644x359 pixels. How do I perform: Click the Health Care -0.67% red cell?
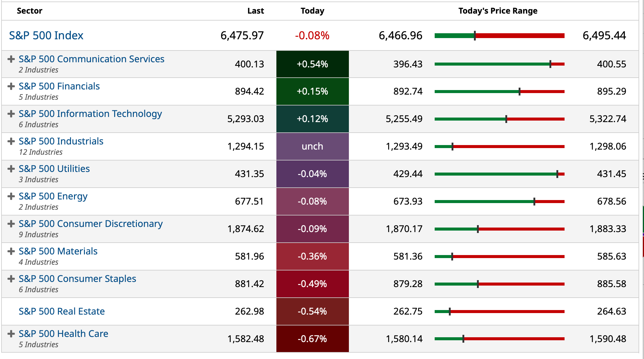pos(312,339)
